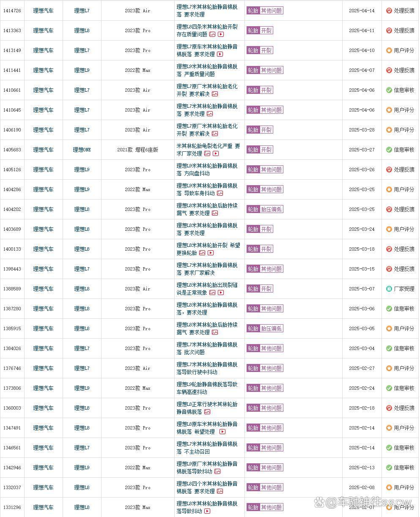View image icon on complaint 1360003
The width and height of the screenshot is (420, 517).
tap(207, 412)
